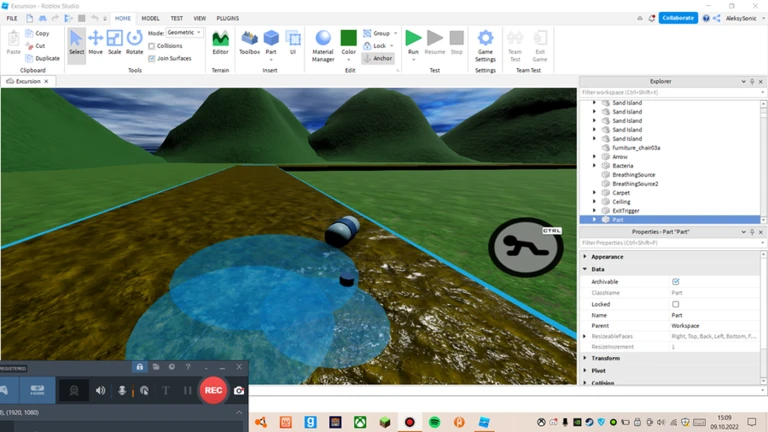Open the Lock dropdown arrow
768x432 pixels.
pyautogui.click(x=392, y=46)
